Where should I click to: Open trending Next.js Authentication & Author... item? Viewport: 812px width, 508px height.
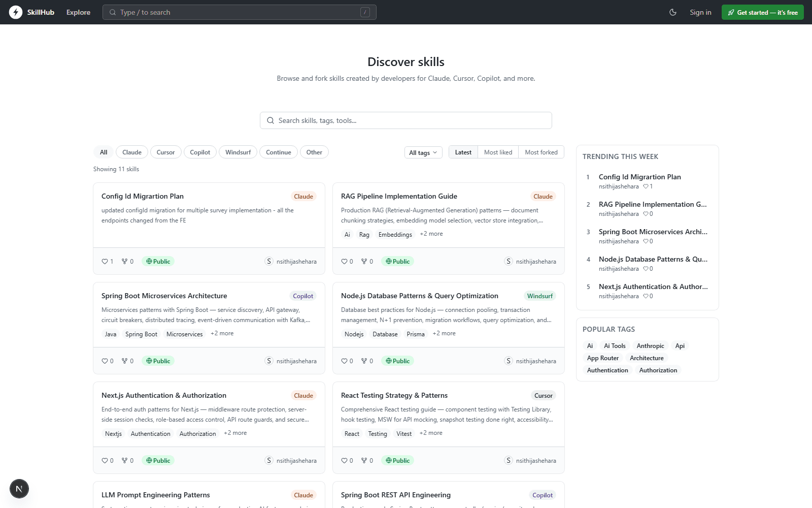tap(653, 287)
